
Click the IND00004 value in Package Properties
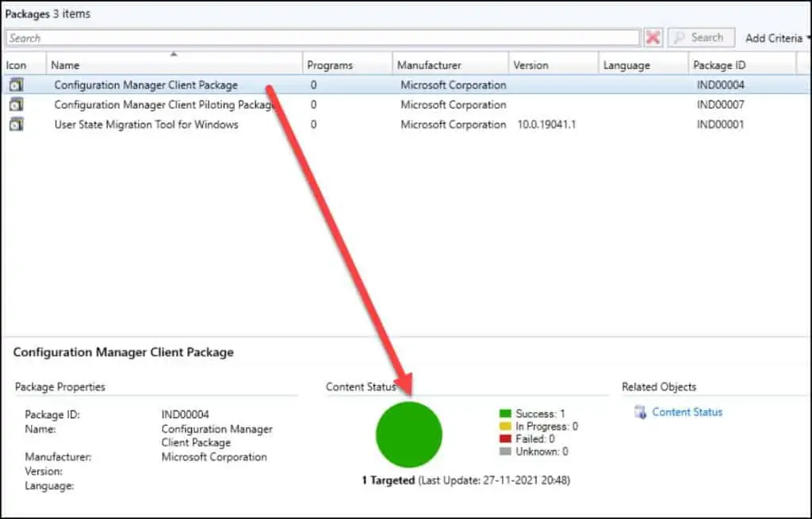point(186,414)
